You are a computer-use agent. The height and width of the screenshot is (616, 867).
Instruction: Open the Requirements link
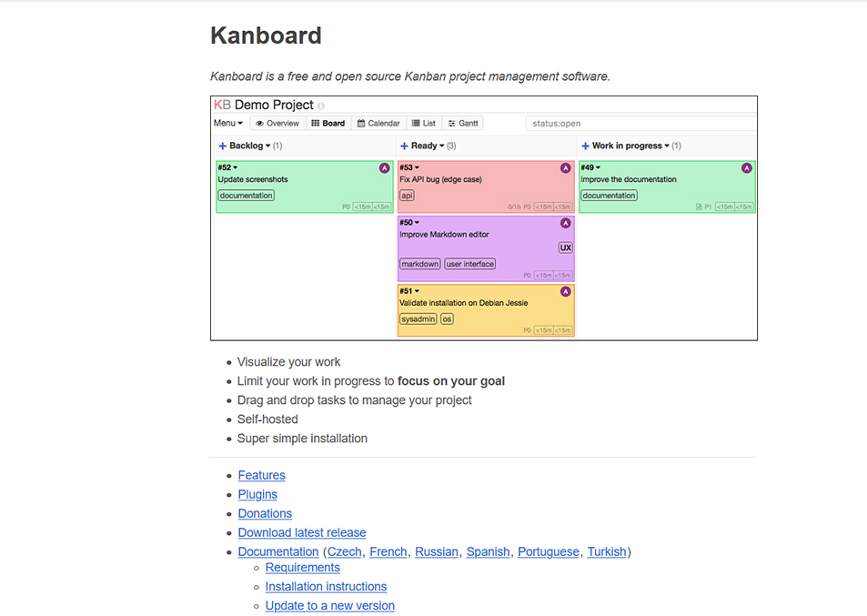point(302,568)
